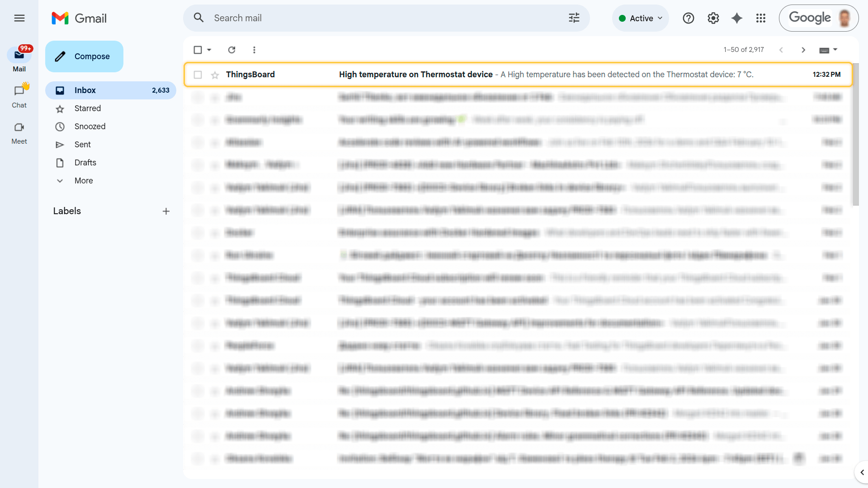Click the Gemini sparkle icon
868x488 pixels.
(737, 18)
